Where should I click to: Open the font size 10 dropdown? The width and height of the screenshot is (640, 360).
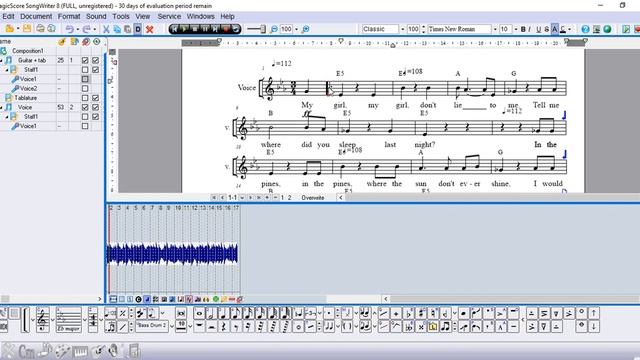coord(516,29)
